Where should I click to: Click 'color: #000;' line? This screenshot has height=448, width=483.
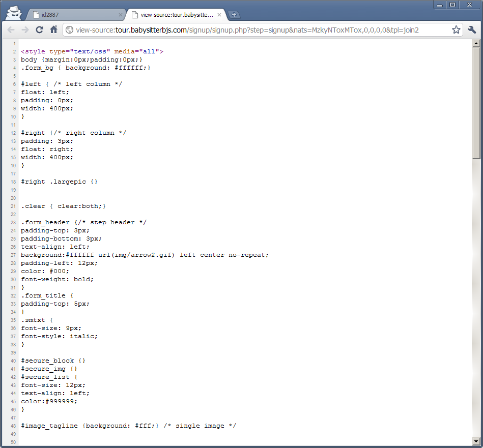[x=45, y=271]
